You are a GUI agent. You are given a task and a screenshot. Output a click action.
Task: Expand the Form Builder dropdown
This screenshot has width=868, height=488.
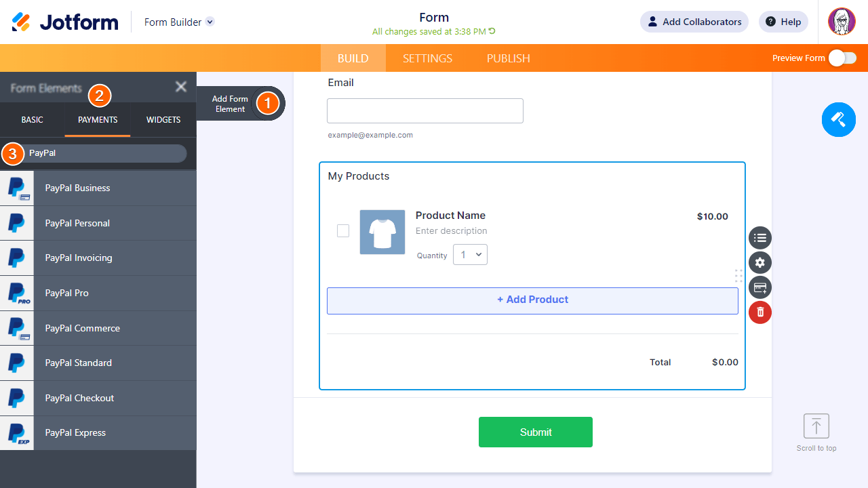[210, 22]
